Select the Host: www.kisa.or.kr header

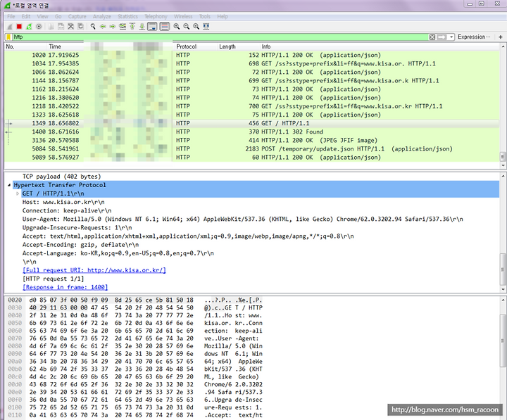pos(63,202)
